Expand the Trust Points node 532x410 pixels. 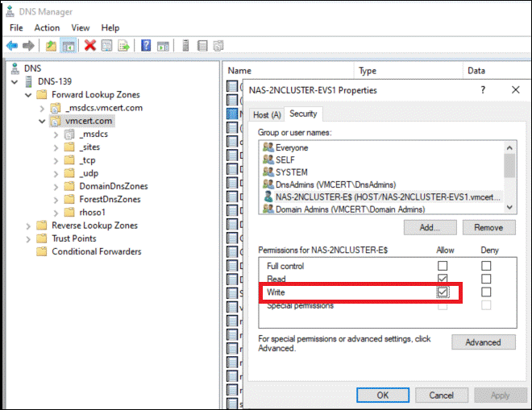click(x=28, y=239)
